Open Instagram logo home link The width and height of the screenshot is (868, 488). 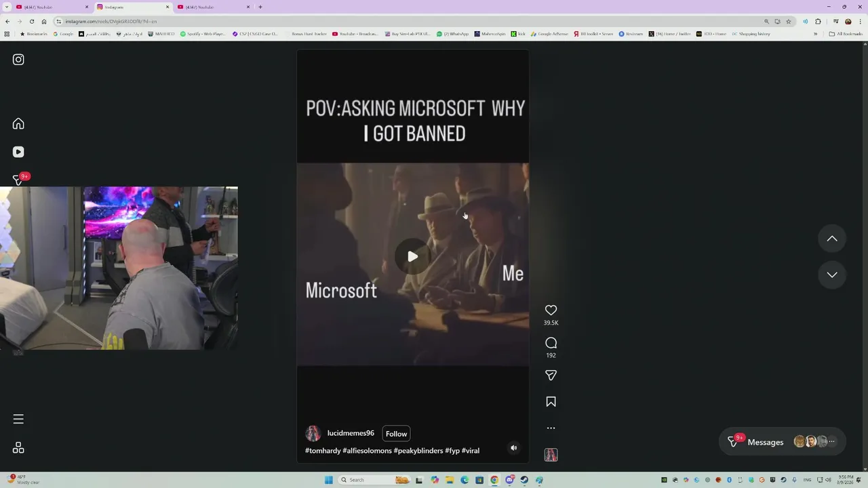coord(18,60)
